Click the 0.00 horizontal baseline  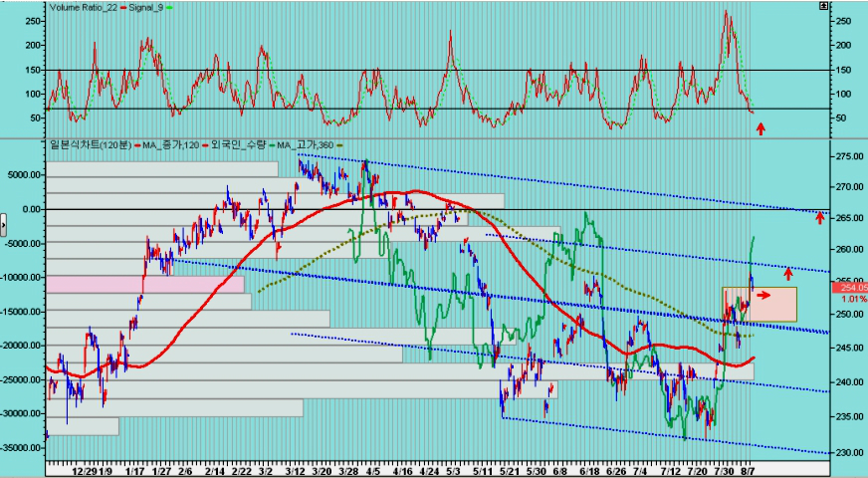coord(437,209)
